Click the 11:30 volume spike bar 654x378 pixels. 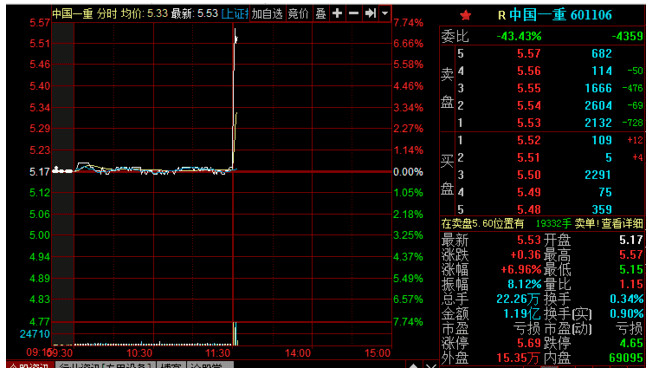coord(235,334)
